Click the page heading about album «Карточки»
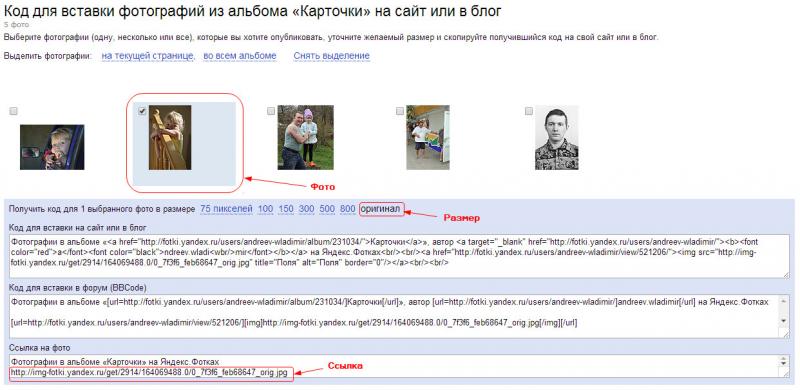 253,10
